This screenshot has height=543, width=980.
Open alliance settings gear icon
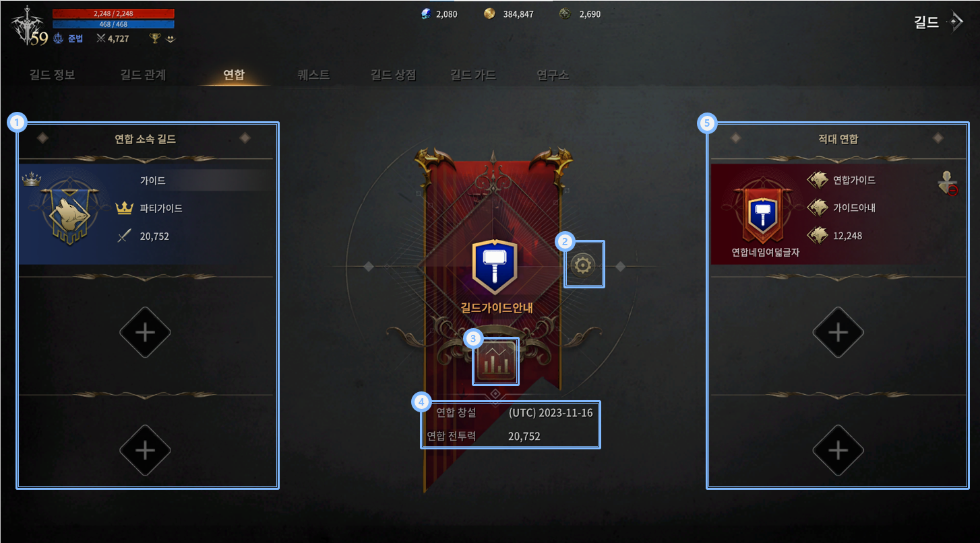click(582, 265)
